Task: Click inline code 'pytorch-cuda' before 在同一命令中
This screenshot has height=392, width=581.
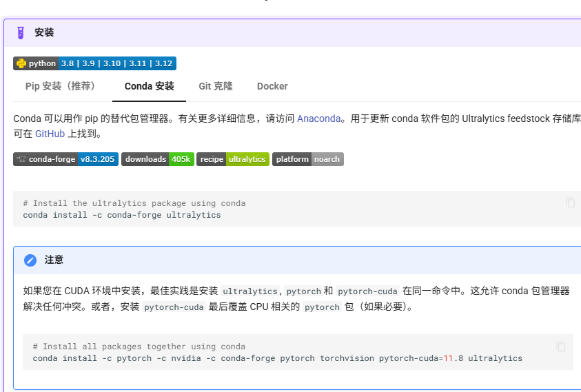Action: 367,291
